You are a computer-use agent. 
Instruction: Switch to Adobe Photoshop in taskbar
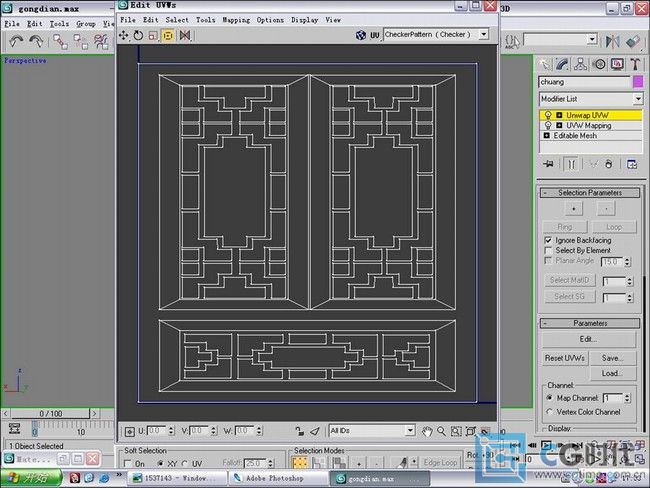coord(277,479)
